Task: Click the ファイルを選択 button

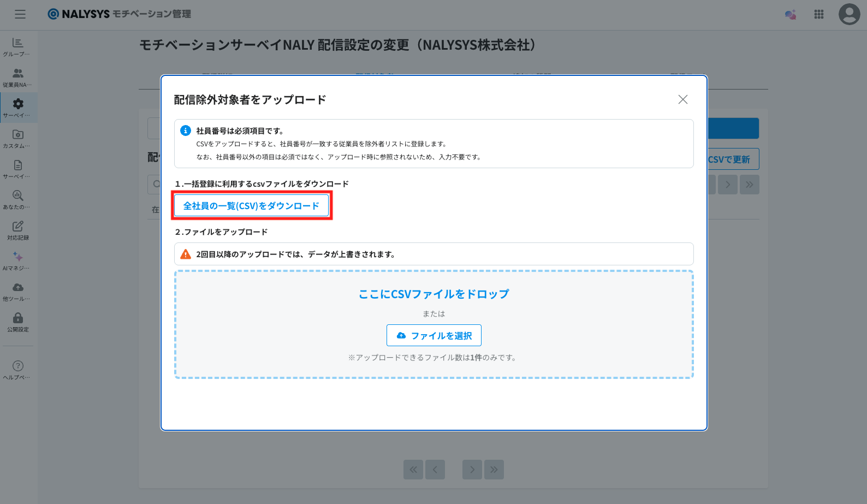Action: [434, 335]
